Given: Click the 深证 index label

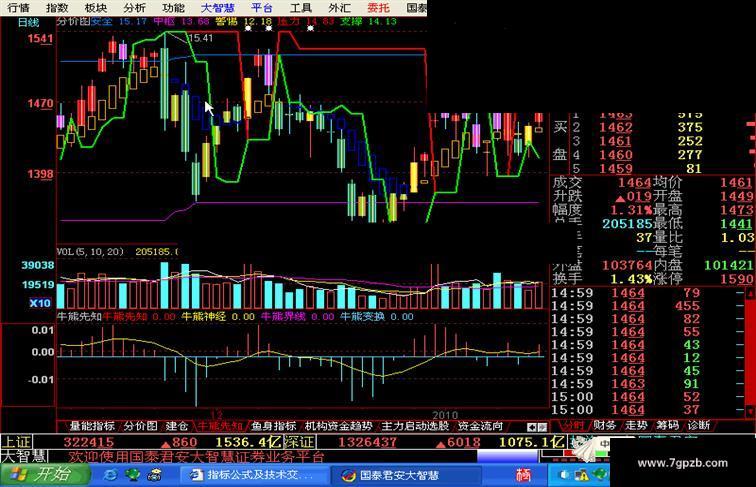Looking at the screenshot, I should (x=299, y=442).
